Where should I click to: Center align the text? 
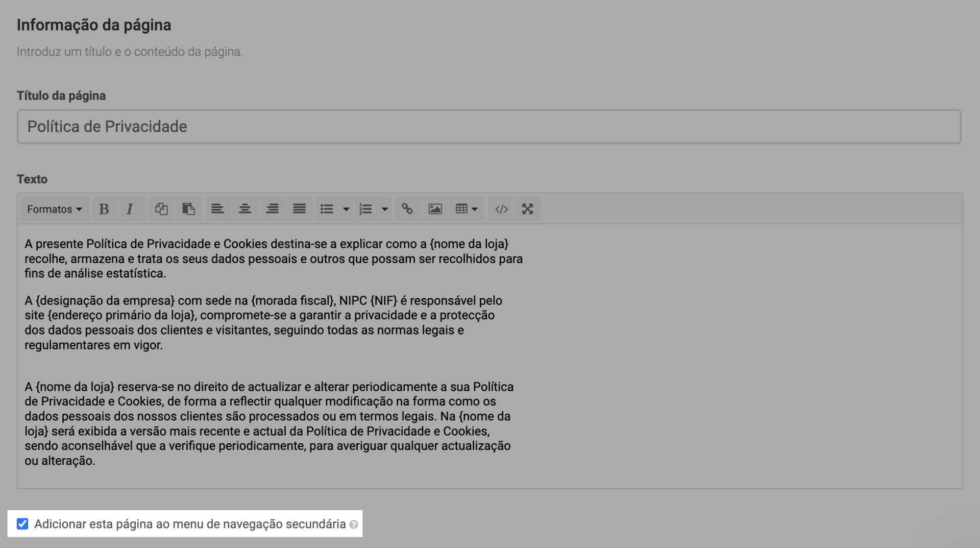[x=245, y=209]
